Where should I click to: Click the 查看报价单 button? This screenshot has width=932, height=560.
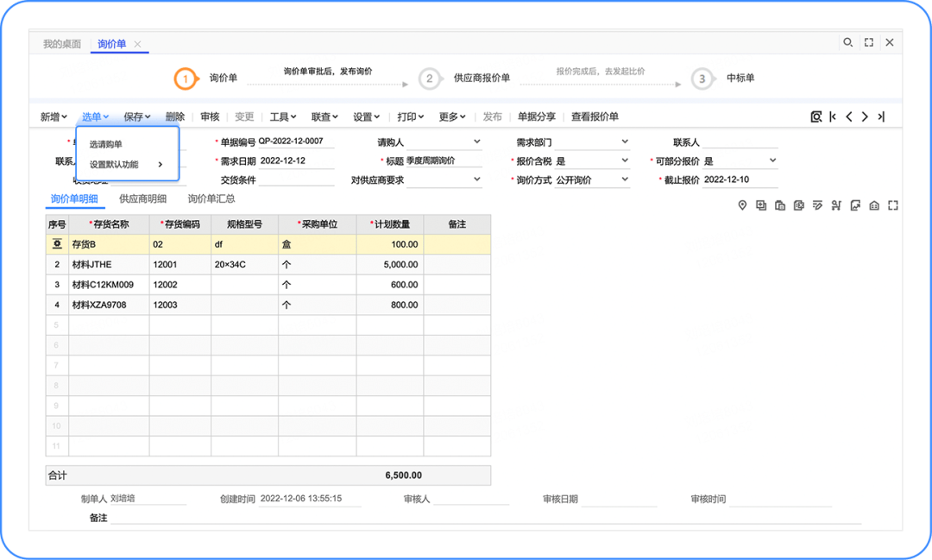point(595,117)
